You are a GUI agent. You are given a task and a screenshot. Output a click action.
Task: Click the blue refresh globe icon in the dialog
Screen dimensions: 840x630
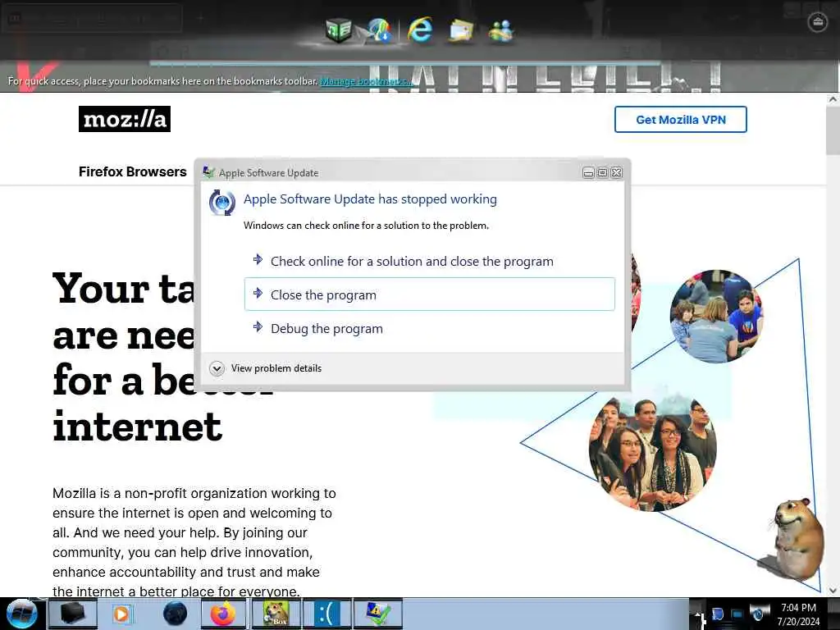[221, 203]
